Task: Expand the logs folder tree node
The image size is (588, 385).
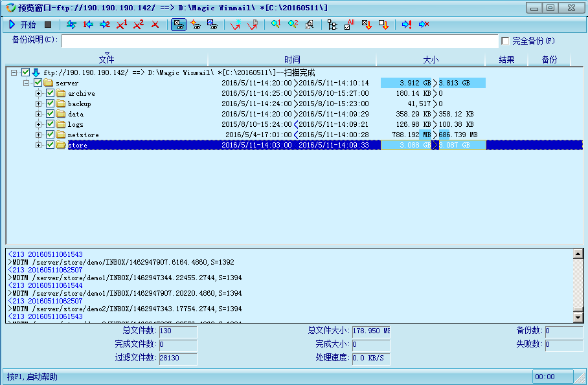Action: click(x=39, y=124)
